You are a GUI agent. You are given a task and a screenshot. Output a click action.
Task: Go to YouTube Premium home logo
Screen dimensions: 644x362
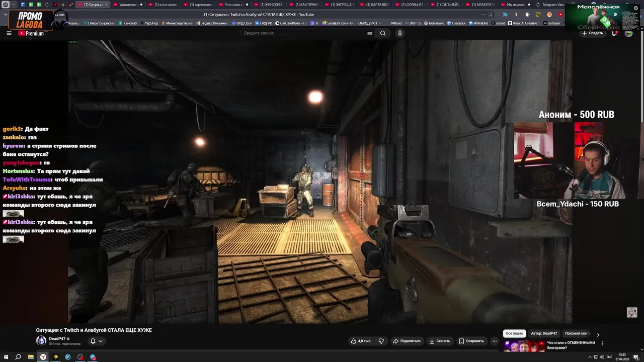[31, 33]
